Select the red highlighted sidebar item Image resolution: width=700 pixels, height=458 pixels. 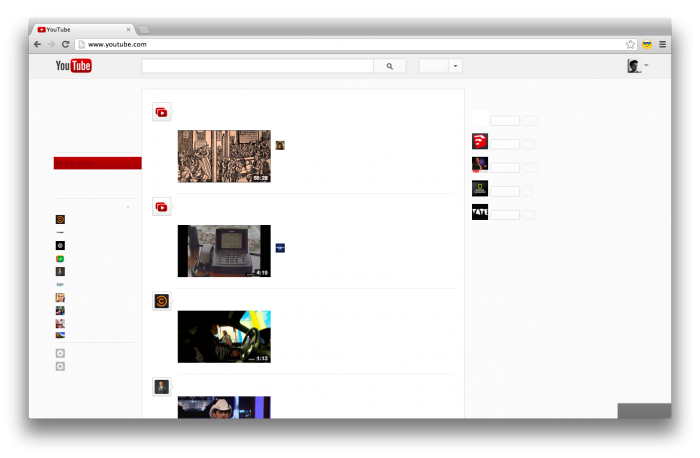98,163
